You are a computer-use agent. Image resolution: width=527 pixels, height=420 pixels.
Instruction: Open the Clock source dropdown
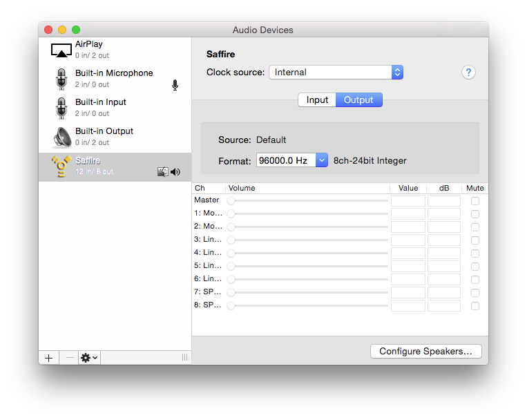tap(336, 73)
